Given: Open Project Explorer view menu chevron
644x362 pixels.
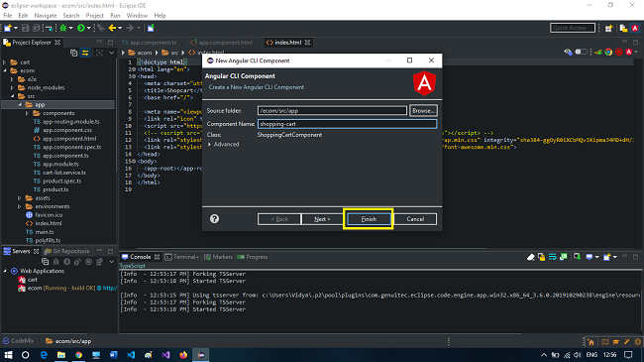Looking at the screenshot, I should click(x=112, y=53).
